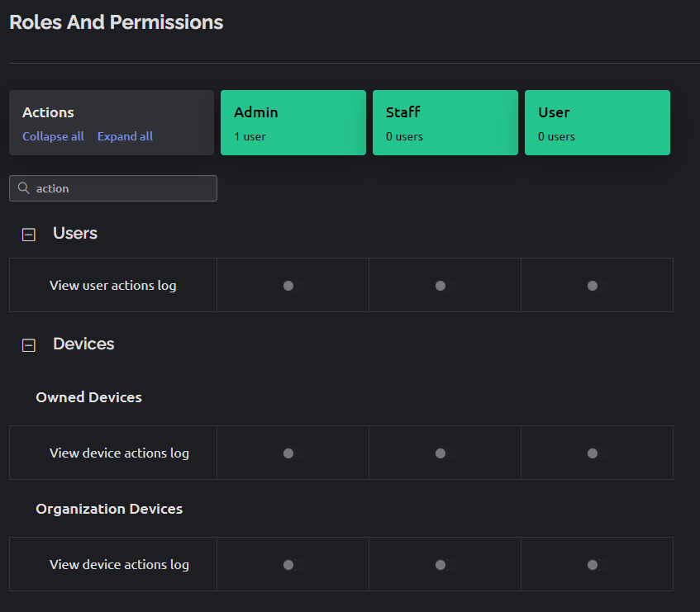The height and width of the screenshot is (612, 700).
Task: Enable Organization Devices actions log for Staff
Action: 445,565
